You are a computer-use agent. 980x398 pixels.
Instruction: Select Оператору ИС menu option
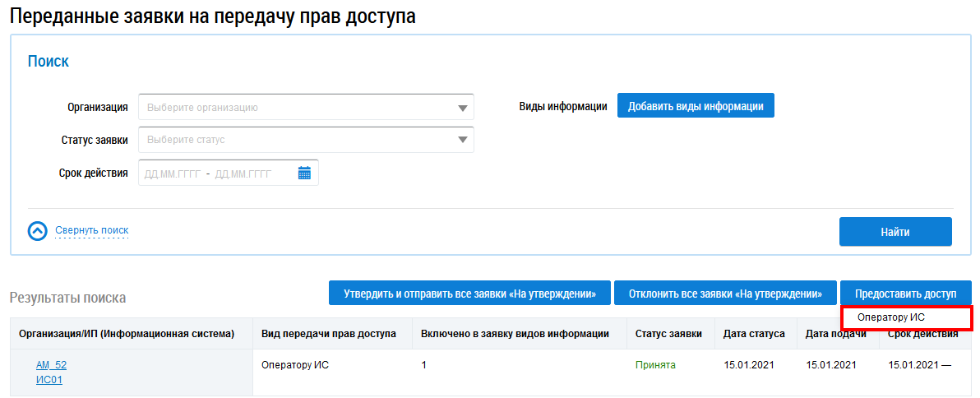890,317
